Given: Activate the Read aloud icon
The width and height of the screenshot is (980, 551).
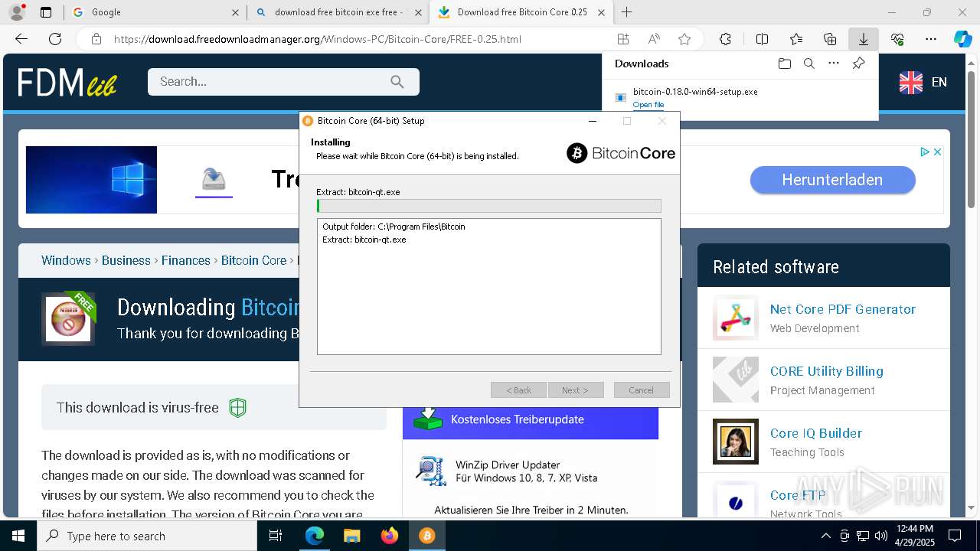Looking at the screenshot, I should 654,39.
